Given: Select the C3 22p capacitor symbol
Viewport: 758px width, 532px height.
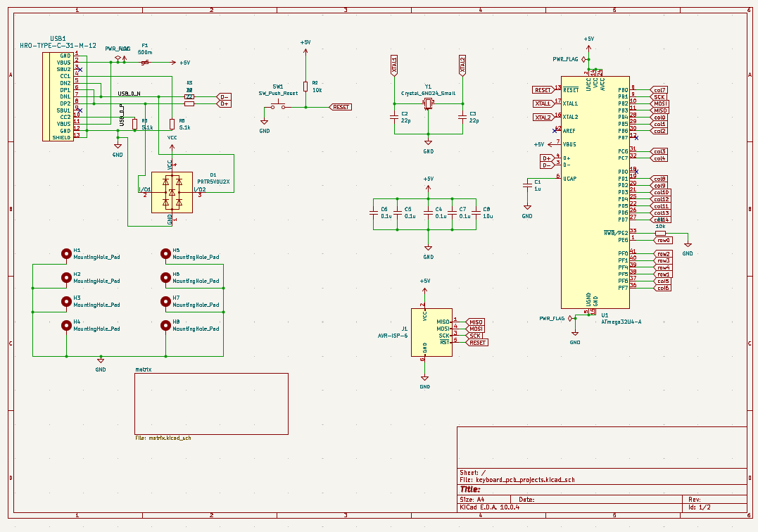Looking at the screenshot, I should click(x=462, y=117).
